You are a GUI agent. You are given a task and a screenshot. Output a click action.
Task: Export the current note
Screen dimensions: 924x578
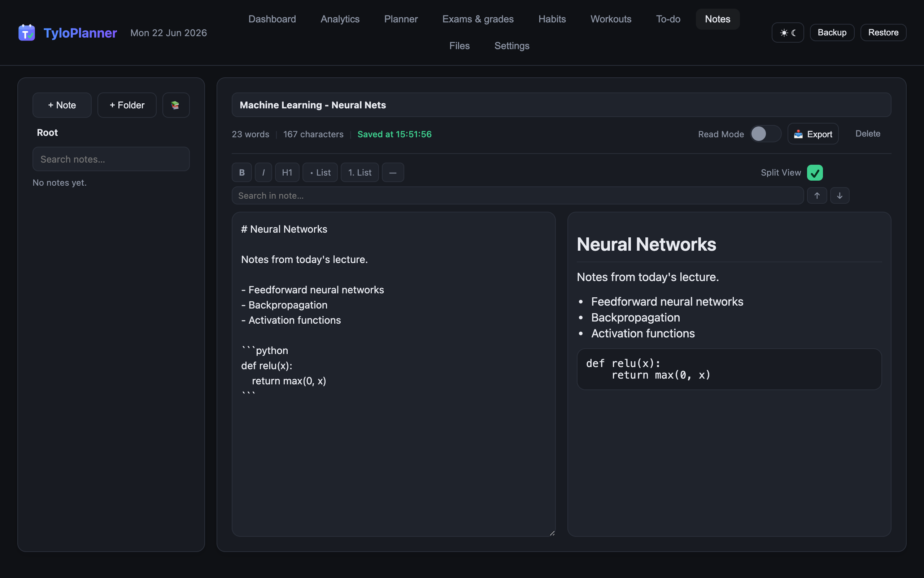pos(813,134)
